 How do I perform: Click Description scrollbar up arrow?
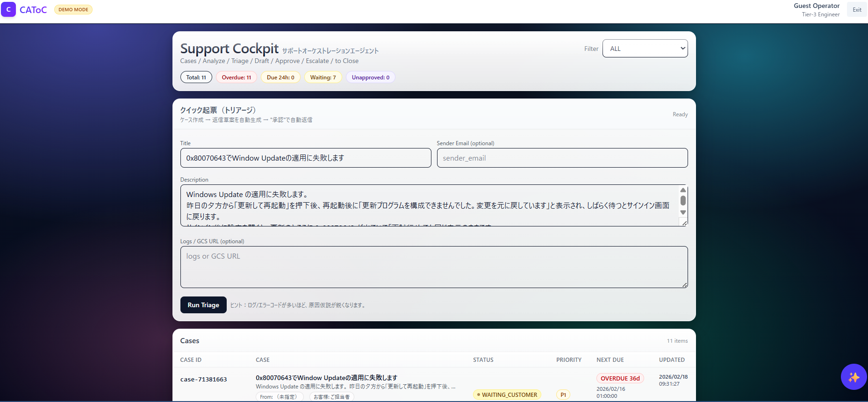pos(683,190)
